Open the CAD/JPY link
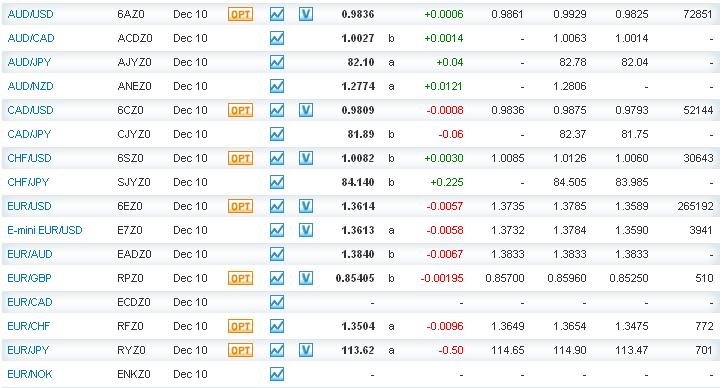The height and width of the screenshot is (388, 725). pyautogui.click(x=29, y=134)
